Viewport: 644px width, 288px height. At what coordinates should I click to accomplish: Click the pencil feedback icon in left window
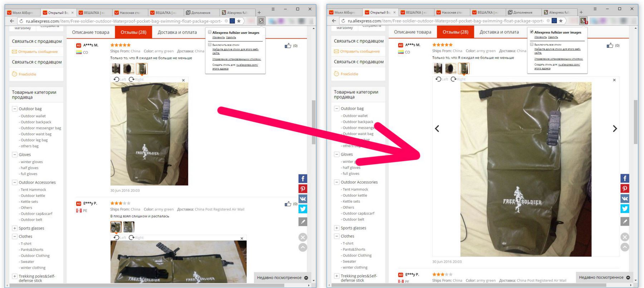point(303,222)
